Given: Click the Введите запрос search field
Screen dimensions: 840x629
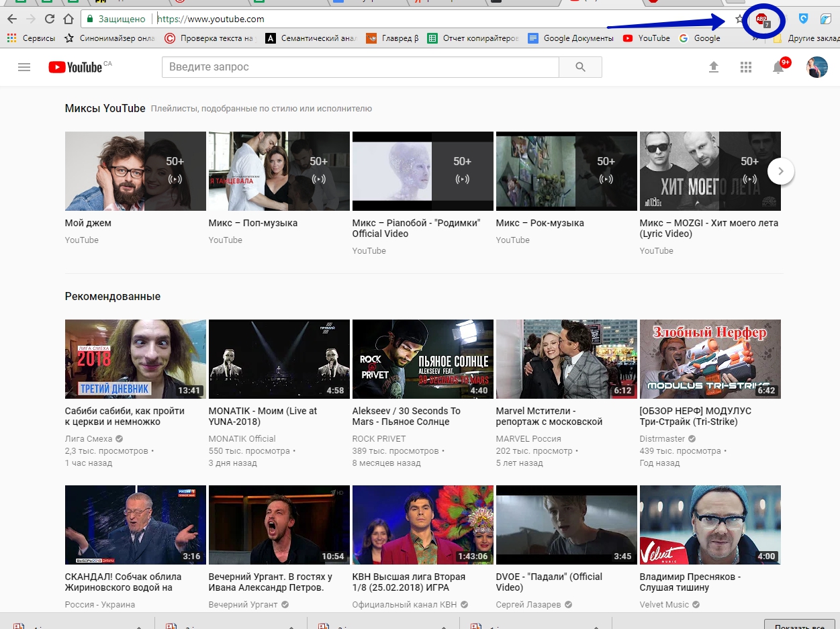Looking at the screenshot, I should 360,67.
